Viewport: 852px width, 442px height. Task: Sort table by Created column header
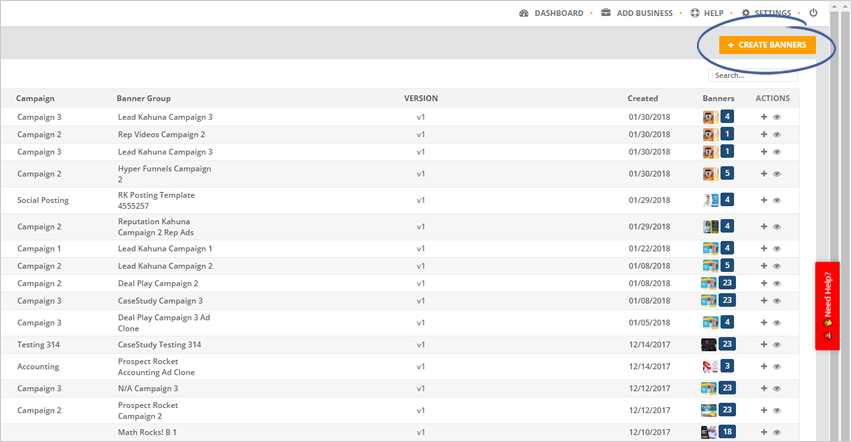(x=642, y=99)
